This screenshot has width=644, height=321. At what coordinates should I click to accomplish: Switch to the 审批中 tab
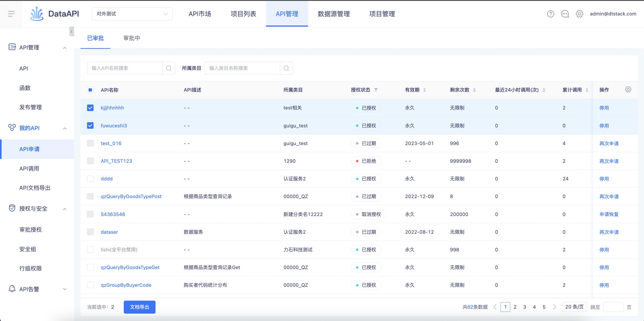tap(132, 38)
